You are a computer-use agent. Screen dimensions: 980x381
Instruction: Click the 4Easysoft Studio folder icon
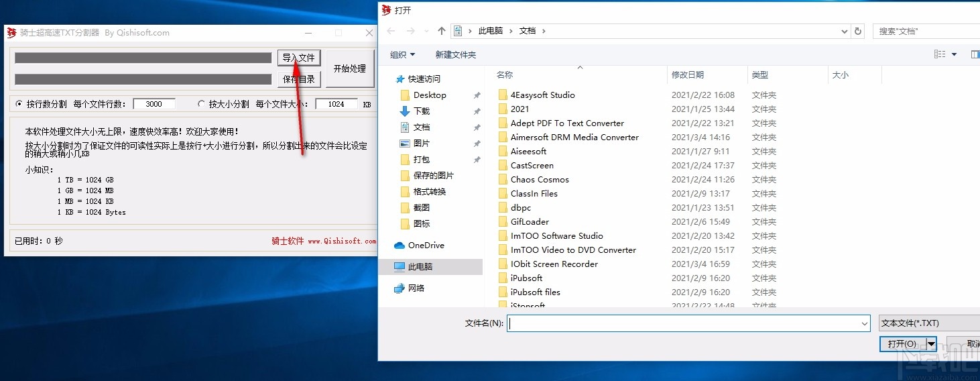(503, 95)
